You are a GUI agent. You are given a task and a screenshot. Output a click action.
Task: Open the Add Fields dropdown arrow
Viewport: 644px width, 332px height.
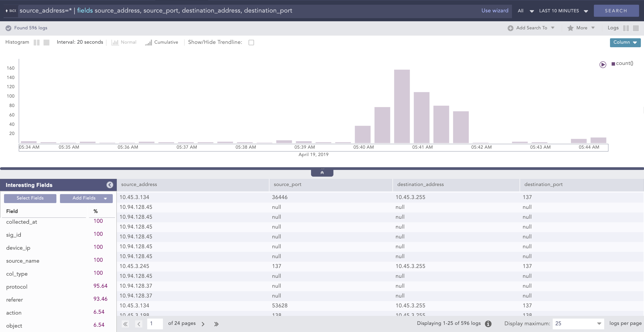[105, 198]
